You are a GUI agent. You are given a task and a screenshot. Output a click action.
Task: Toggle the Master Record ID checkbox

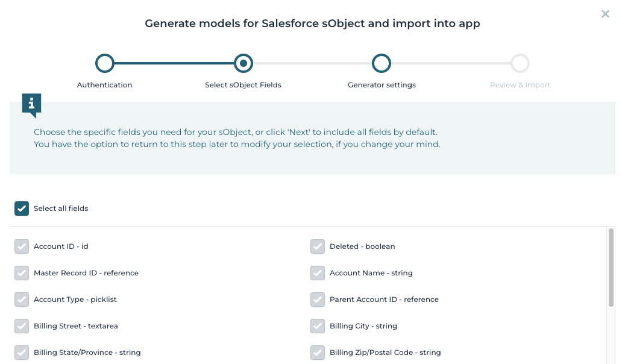[22, 273]
